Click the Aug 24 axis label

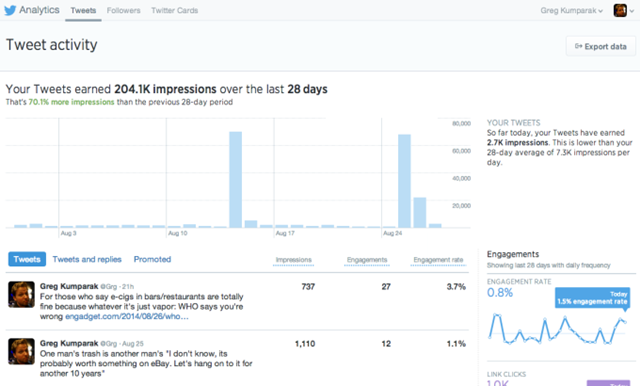pos(392,233)
